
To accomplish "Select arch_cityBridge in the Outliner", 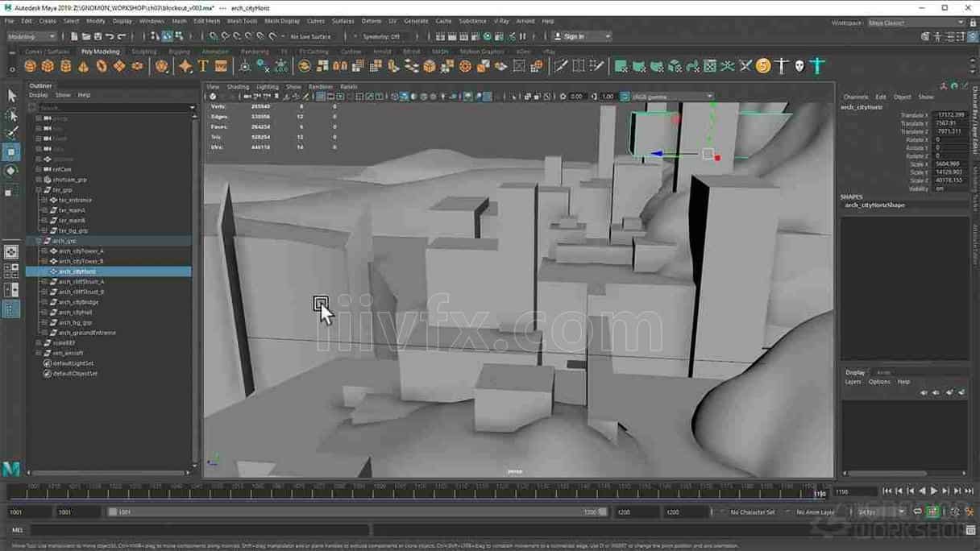I will click(78, 302).
